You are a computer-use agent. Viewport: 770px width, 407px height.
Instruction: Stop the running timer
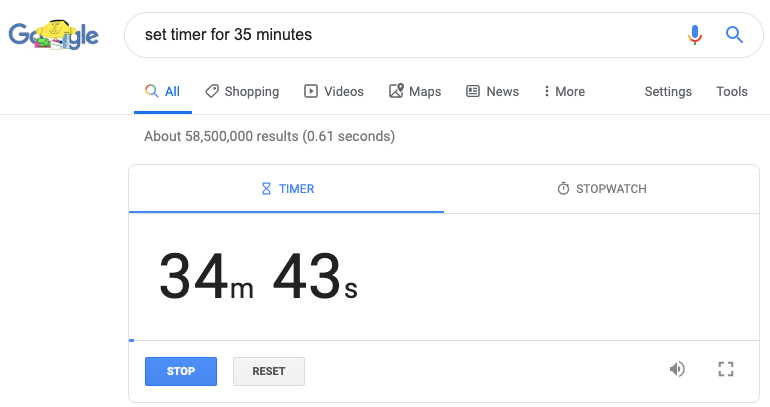(x=181, y=371)
